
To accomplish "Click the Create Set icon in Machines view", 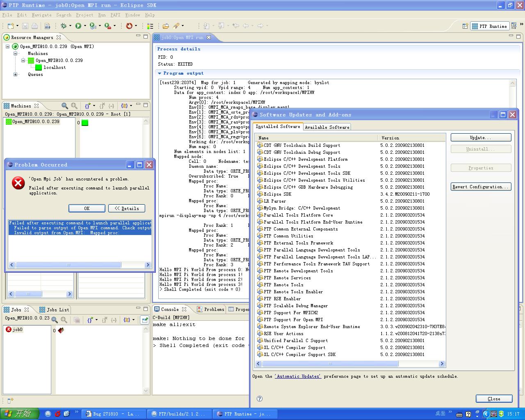I will click(x=88, y=106).
